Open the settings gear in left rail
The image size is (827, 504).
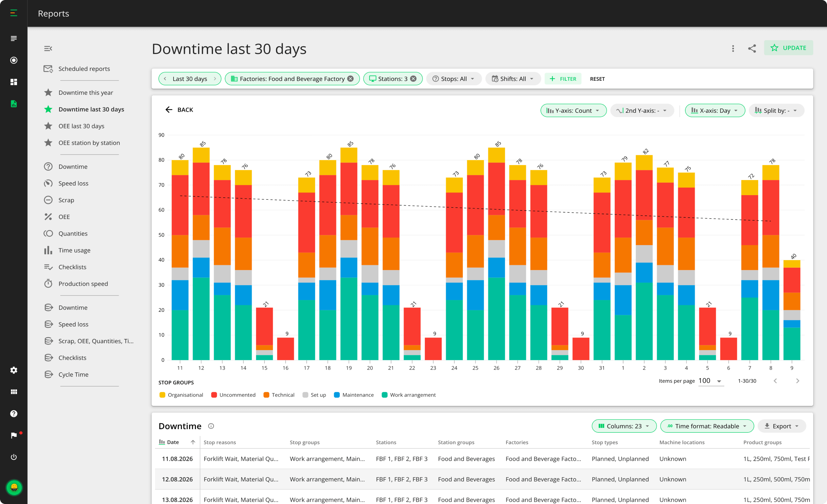coord(14,370)
